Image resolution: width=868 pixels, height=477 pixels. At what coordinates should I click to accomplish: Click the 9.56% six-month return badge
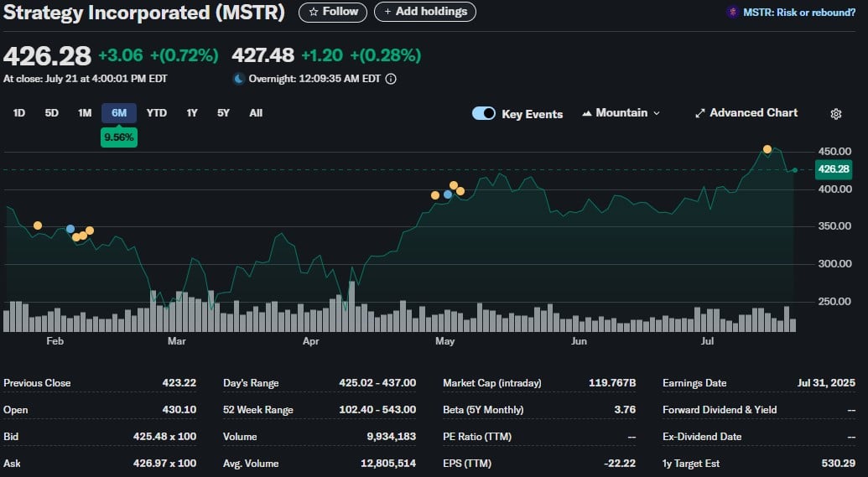click(119, 137)
